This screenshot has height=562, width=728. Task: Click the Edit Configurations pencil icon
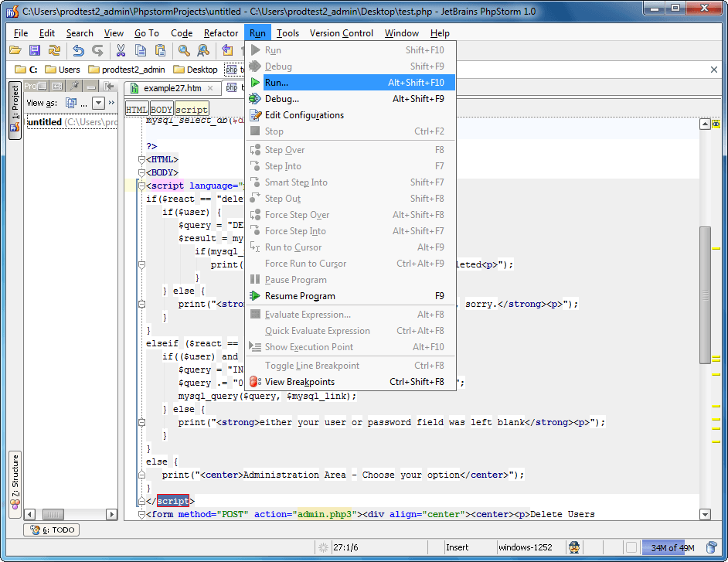[255, 114]
